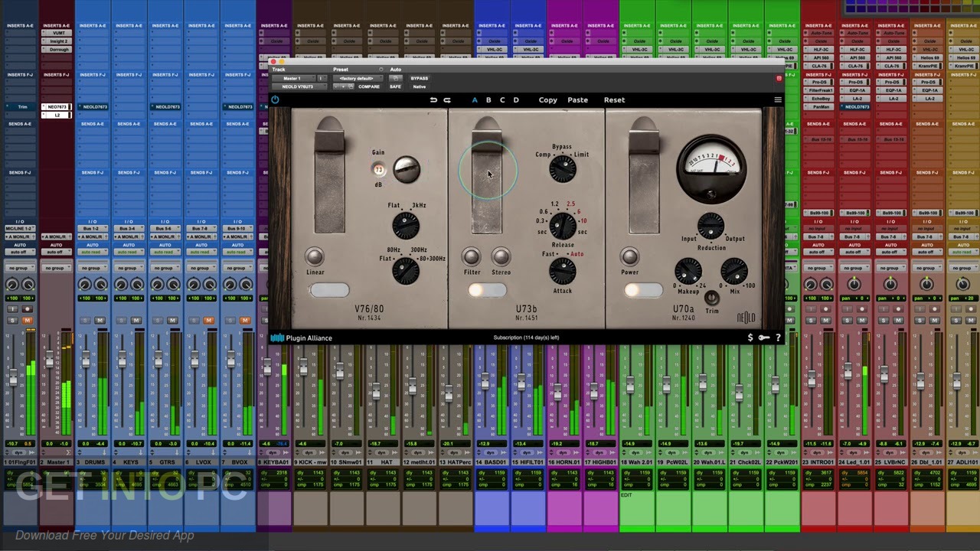Click the automation enable icon under Auto
Viewport: 980px width, 551px height.
pos(396,78)
